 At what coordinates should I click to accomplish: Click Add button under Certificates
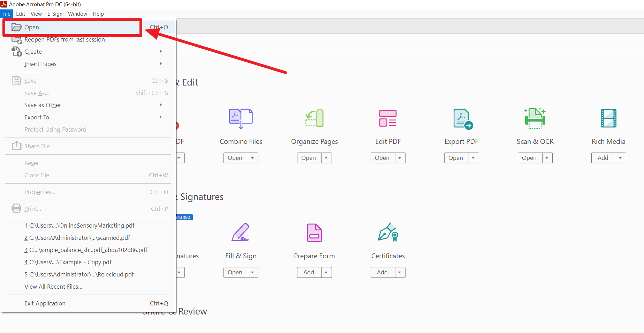tap(382, 272)
